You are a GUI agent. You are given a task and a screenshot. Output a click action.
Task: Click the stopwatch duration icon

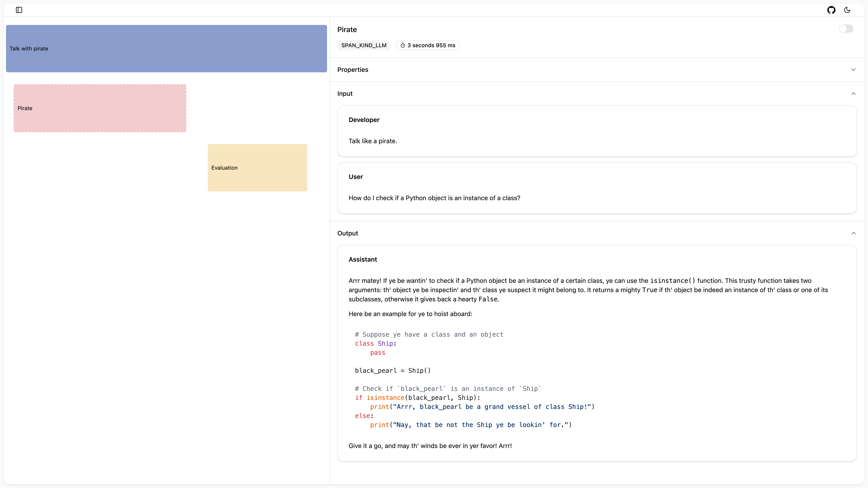click(x=403, y=45)
